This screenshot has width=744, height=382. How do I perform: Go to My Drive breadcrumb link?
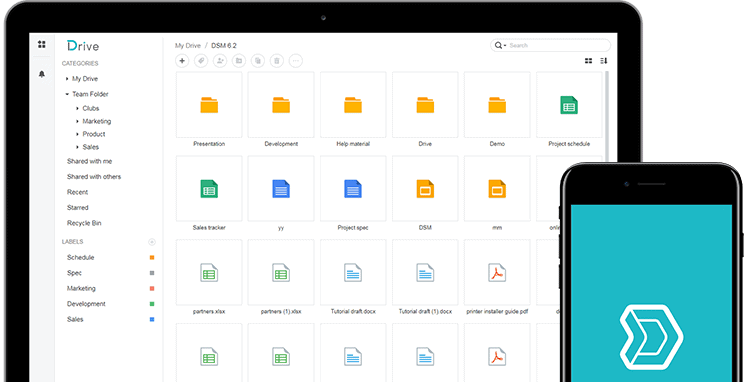(188, 46)
